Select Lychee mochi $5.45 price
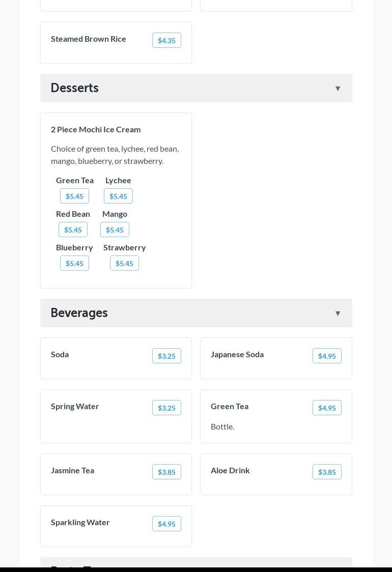 tap(118, 196)
